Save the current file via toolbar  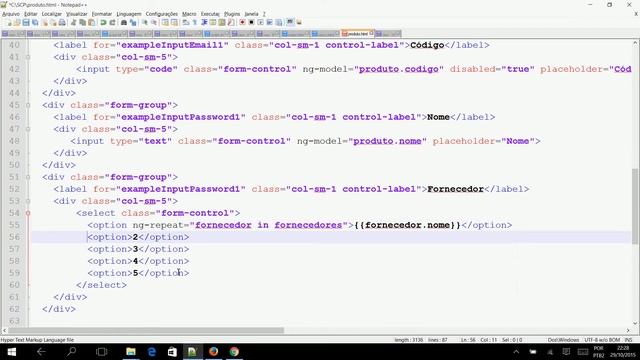coord(26,22)
